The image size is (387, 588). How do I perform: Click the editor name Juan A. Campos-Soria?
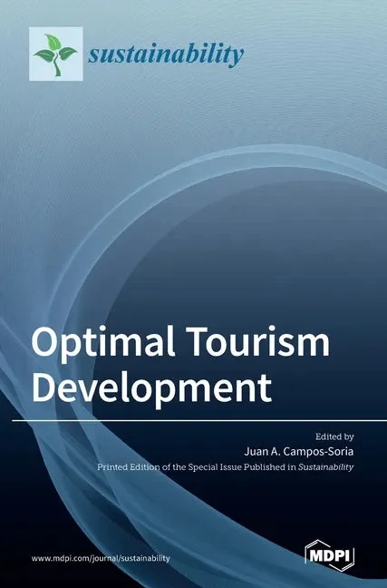pyautogui.click(x=298, y=452)
